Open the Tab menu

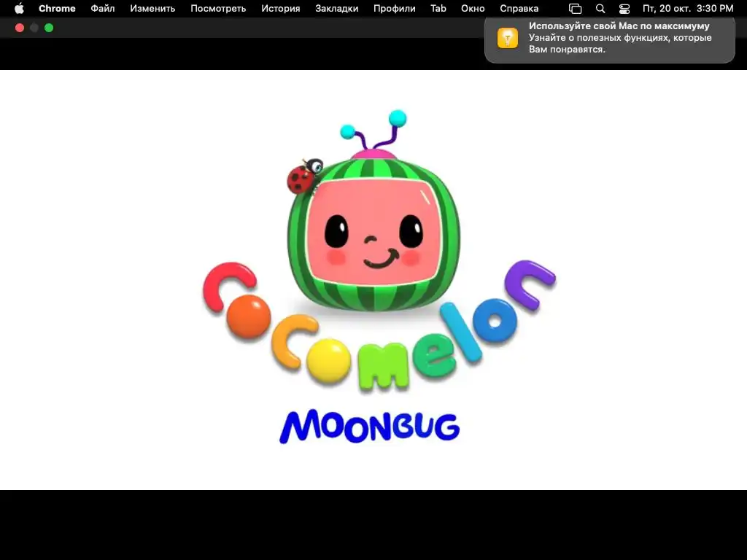[x=438, y=9]
